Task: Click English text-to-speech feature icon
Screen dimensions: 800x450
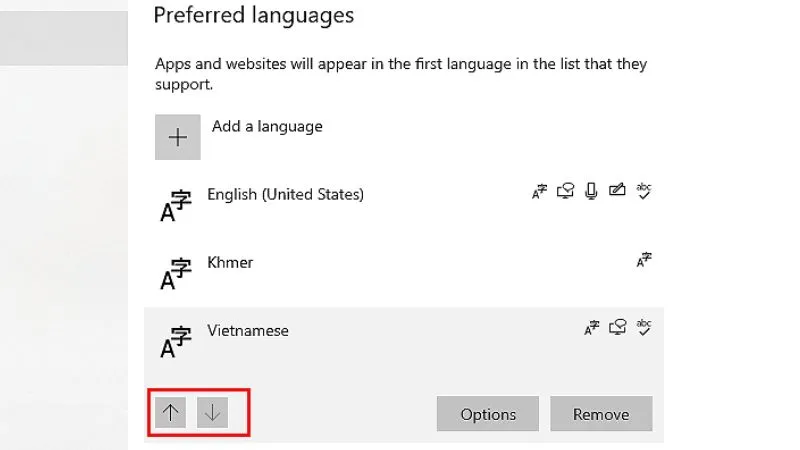Action: click(566, 190)
